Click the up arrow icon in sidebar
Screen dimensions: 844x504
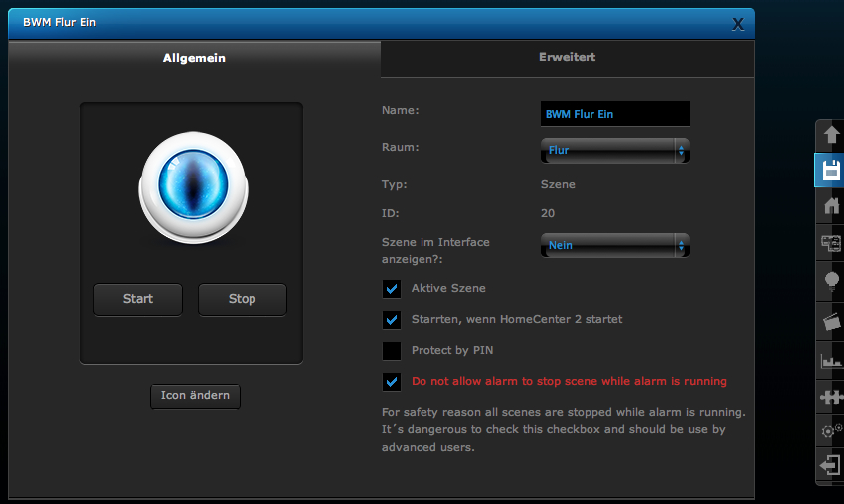(829, 134)
